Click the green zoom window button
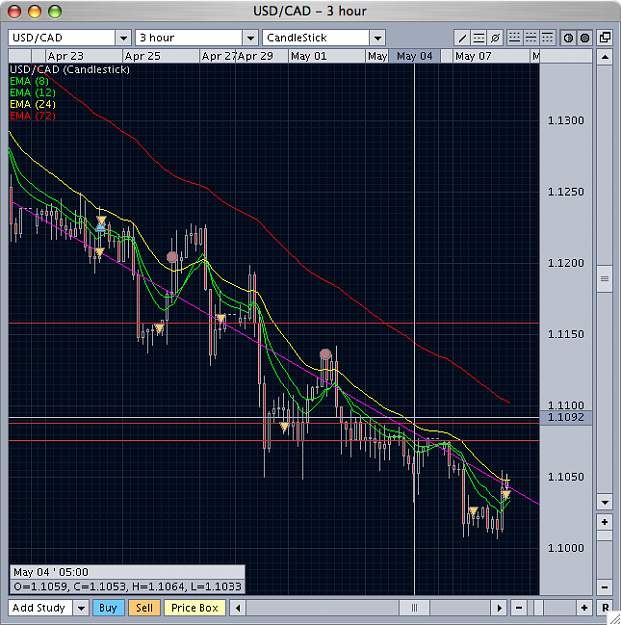Screen dimensions: 621x625 click(x=55, y=12)
